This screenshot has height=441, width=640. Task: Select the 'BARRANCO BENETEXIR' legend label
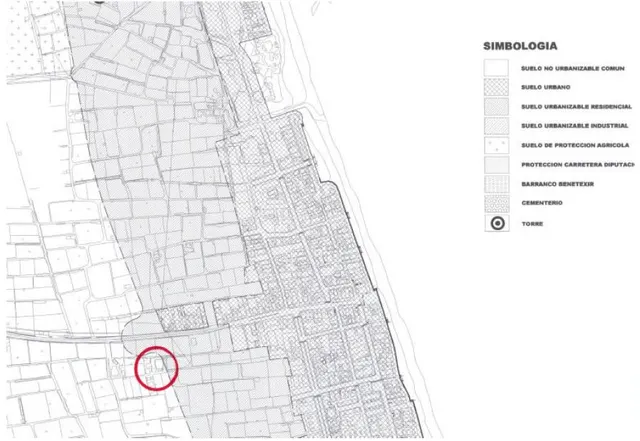(558, 184)
